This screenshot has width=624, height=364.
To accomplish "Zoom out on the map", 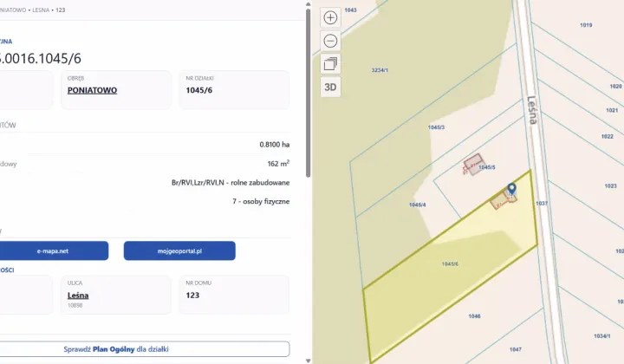I will tap(330, 41).
